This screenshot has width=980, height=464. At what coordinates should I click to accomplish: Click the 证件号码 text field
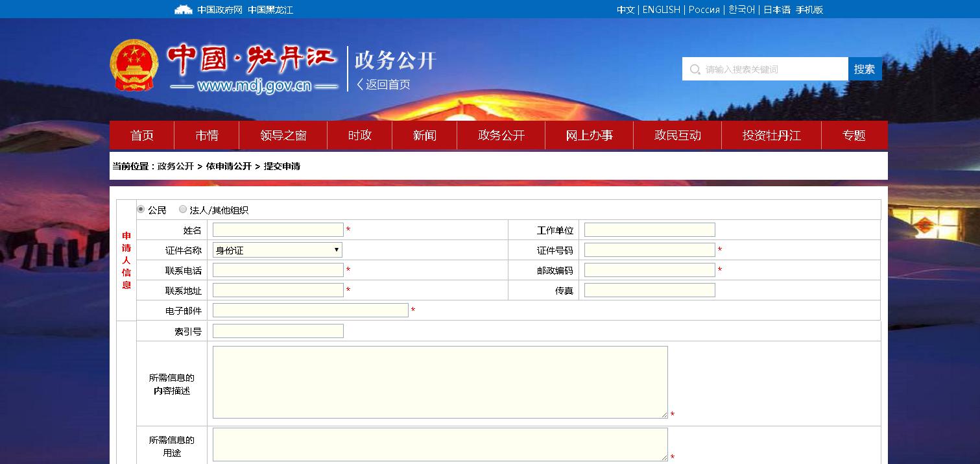649,250
